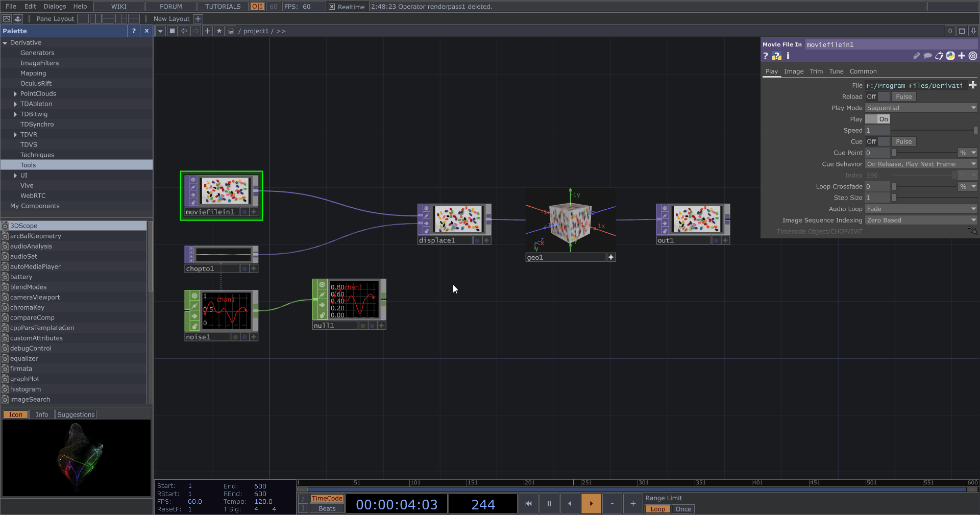Screen dimensions: 980x515
Task: Click the add New Layout plus icon
Action: 198,19
